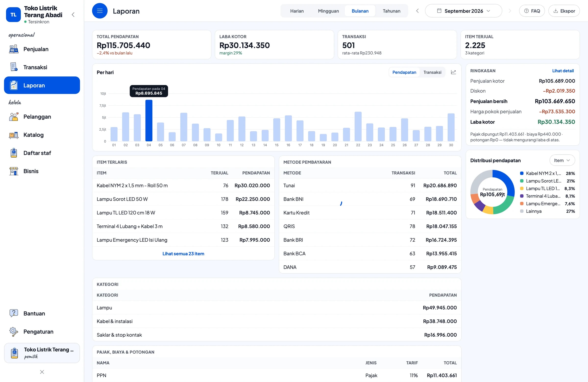Open the Katalog page
The height and width of the screenshot is (382, 588).
pos(42,135)
